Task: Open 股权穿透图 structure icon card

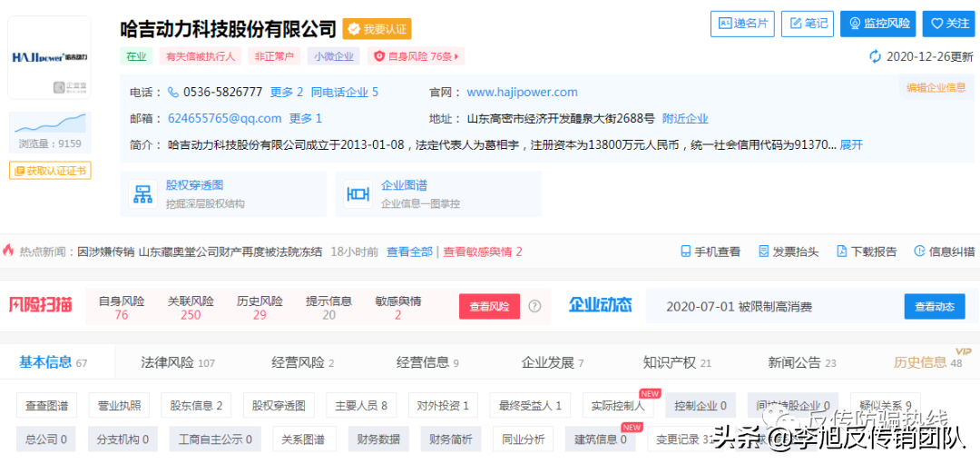Action: [223, 193]
